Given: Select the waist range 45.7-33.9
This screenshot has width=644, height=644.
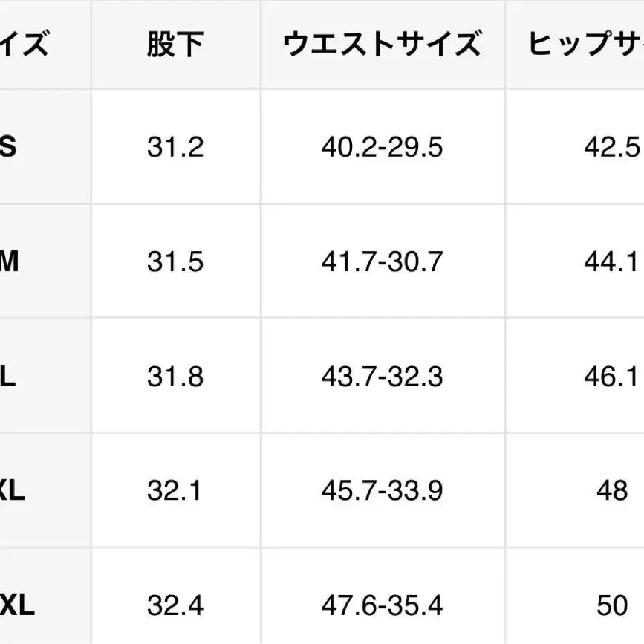Looking at the screenshot, I should 383,491.
